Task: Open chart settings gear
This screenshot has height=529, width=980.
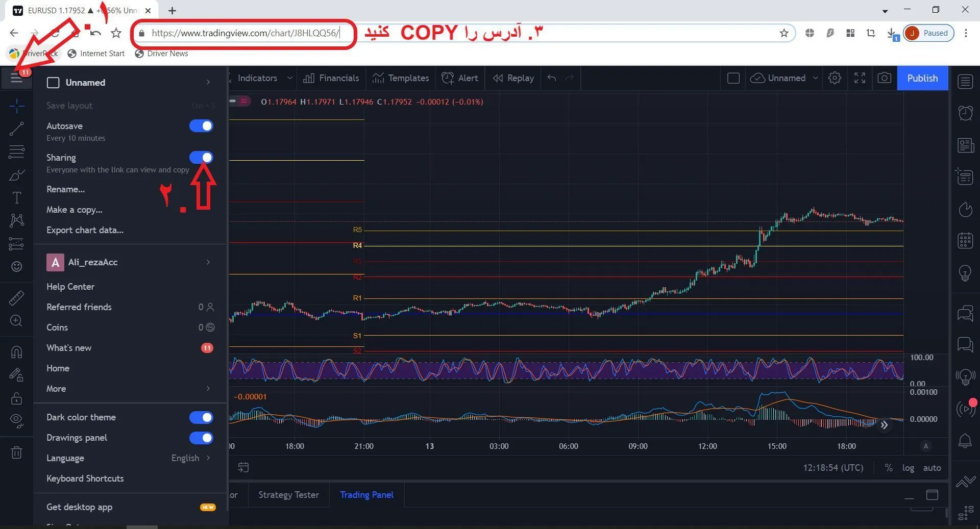Action: click(835, 78)
